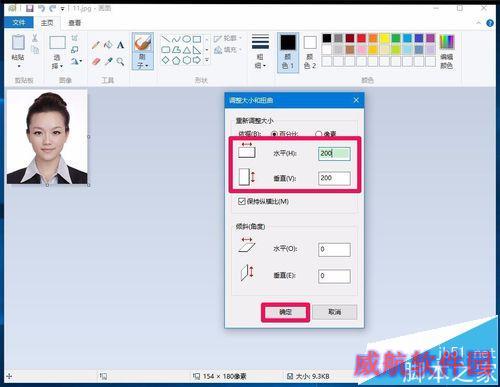Click the Resize icon in image group
Viewport: 500px width, 387px height.
point(75,50)
